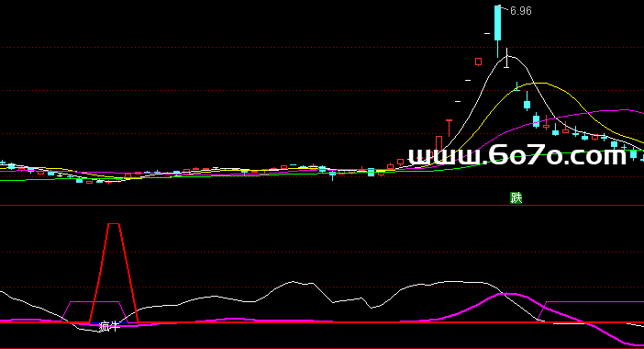Select the large red hollow candle starting the rally
This screenshot has width=644, height=349.
(439, 143)
